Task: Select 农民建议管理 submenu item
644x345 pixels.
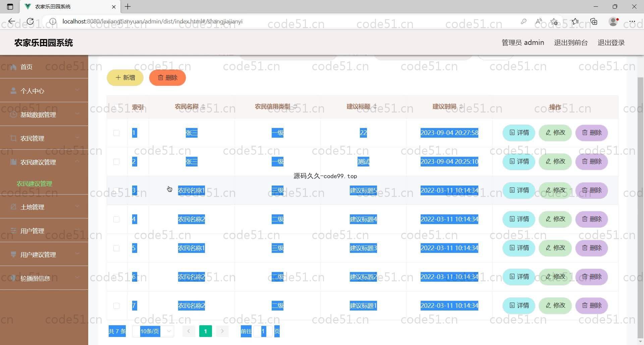Action: (x=35, y=184)
